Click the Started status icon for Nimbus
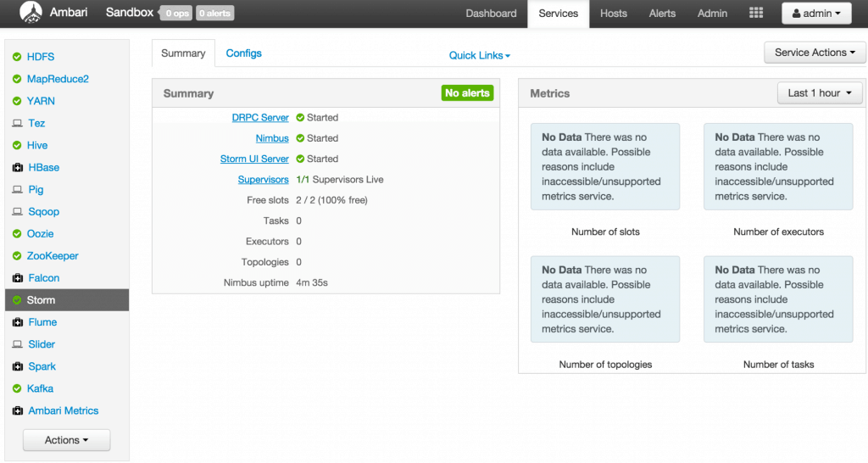The image size is (868, 463). tap(300, 138)
